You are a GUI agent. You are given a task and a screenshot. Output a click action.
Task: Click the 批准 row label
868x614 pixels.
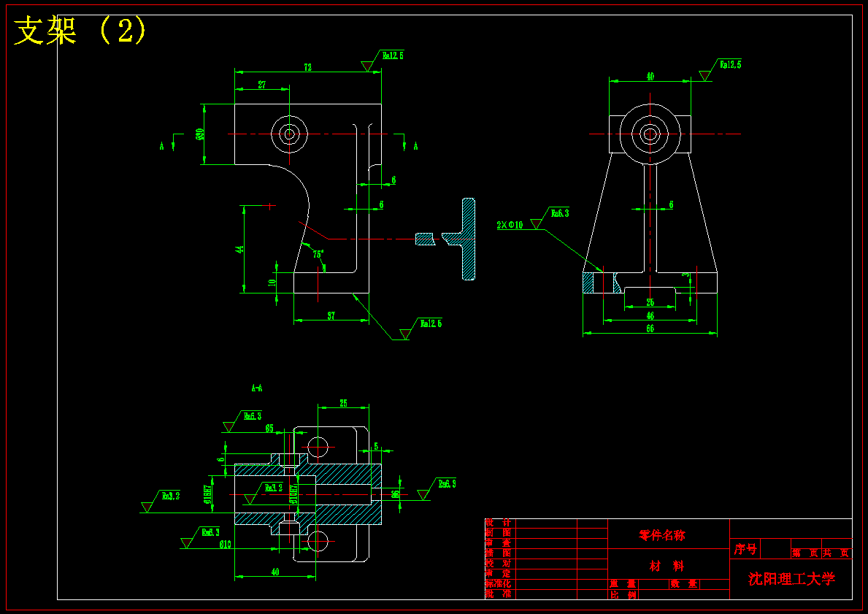click(x=498, y=594)
